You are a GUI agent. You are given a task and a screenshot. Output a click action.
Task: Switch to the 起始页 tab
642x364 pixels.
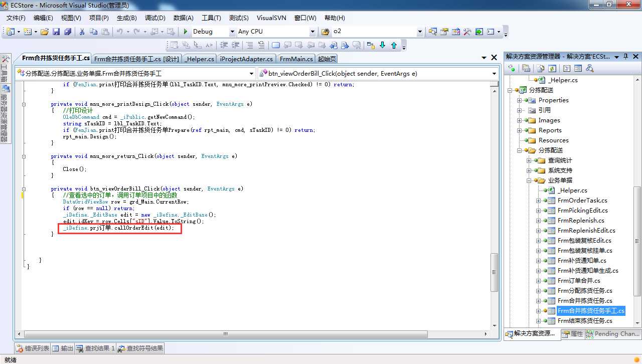[327, 59]
